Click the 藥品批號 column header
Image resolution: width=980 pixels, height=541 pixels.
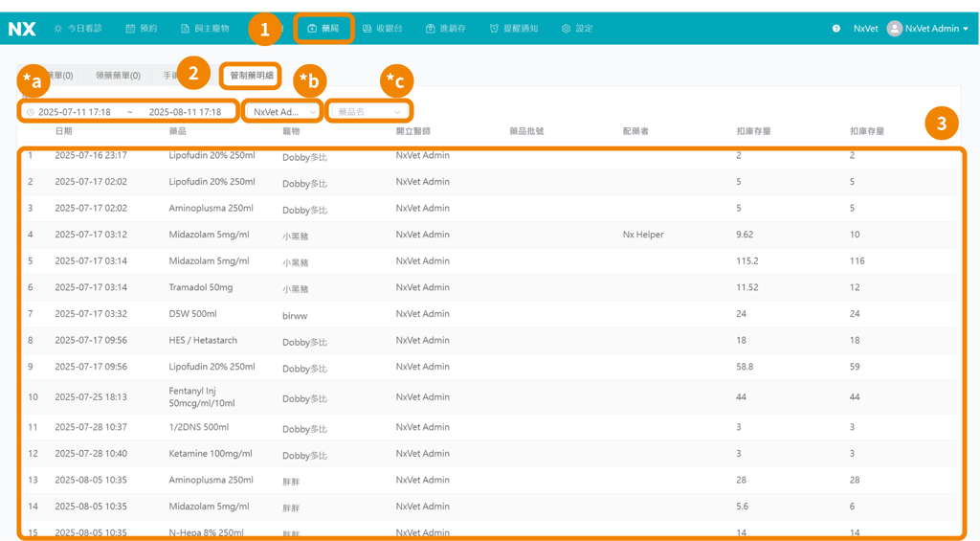click(527, 131)
